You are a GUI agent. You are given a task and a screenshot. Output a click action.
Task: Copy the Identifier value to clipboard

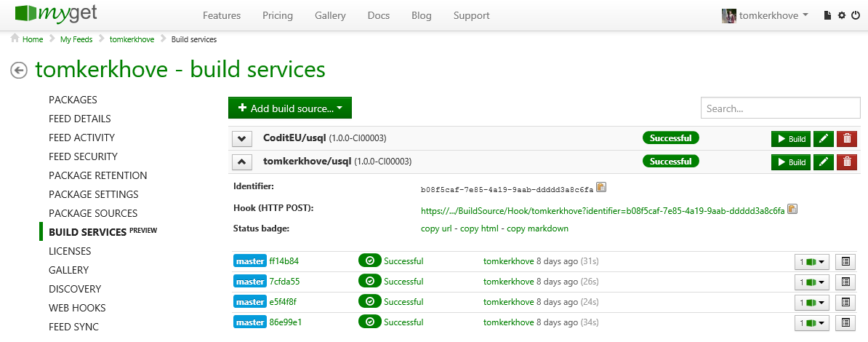pyautogui.click(x=601, y=187)
